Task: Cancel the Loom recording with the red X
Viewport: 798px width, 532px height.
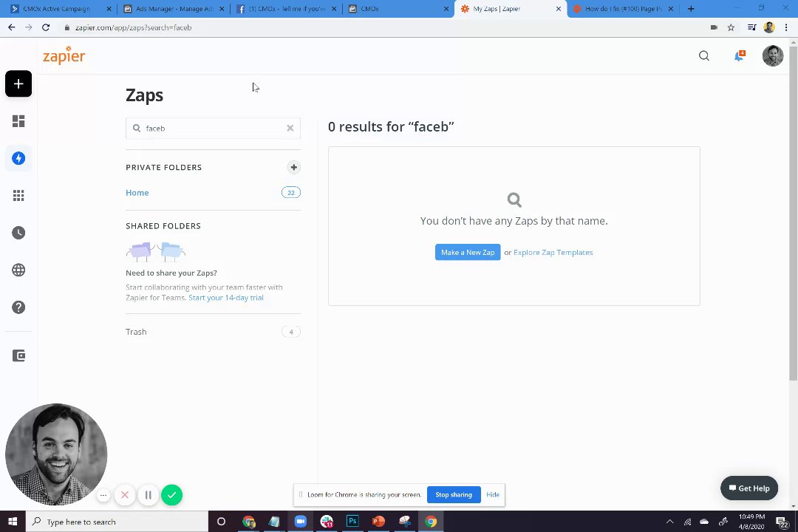Action: (x=125, y=495)
